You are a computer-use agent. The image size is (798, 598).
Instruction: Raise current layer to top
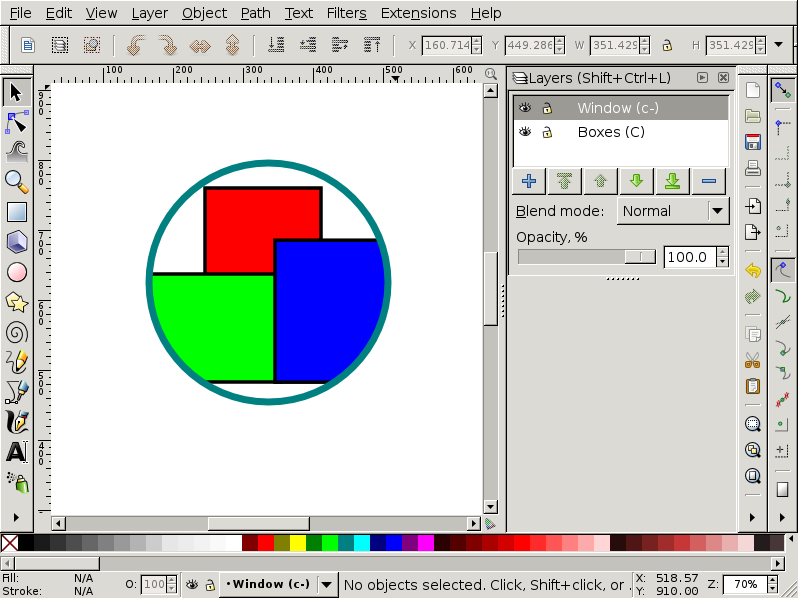[x=564, y=181]
